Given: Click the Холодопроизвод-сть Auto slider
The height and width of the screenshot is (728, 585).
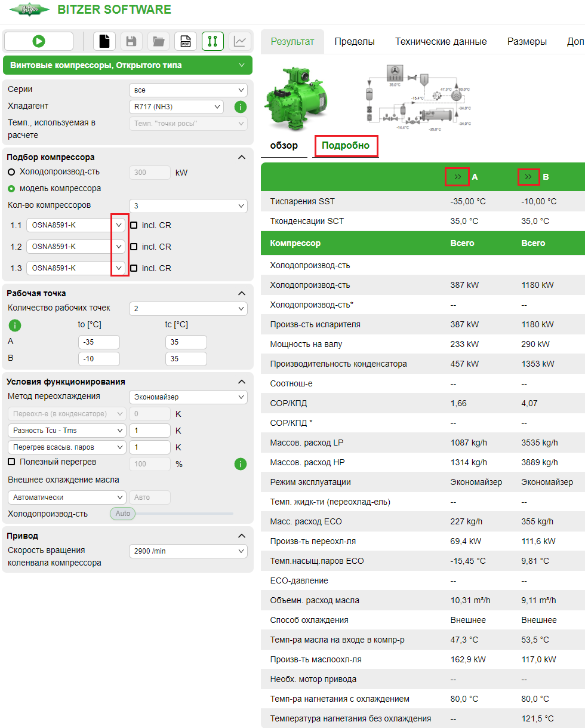Looking at the screenshot, I should click(123, 514).
